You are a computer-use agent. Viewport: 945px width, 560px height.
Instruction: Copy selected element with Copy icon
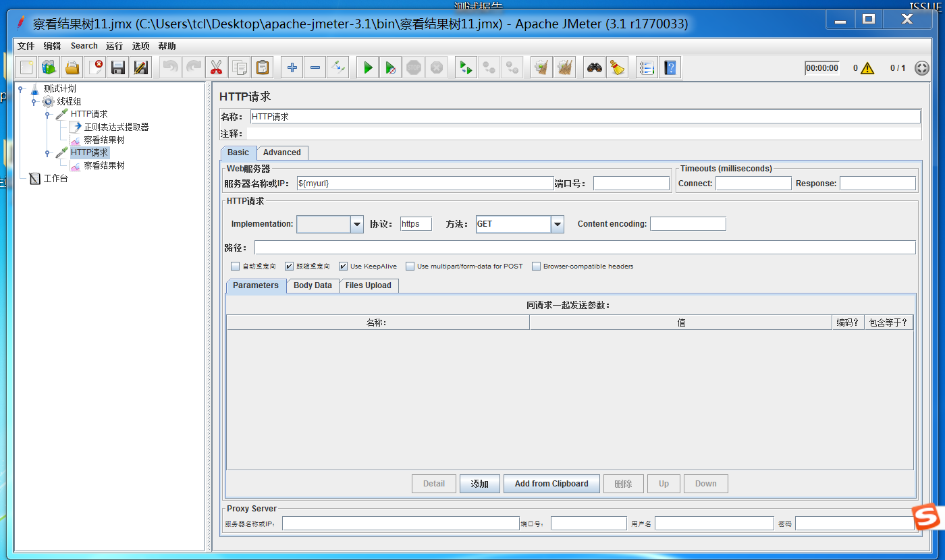tap(240, 67)
